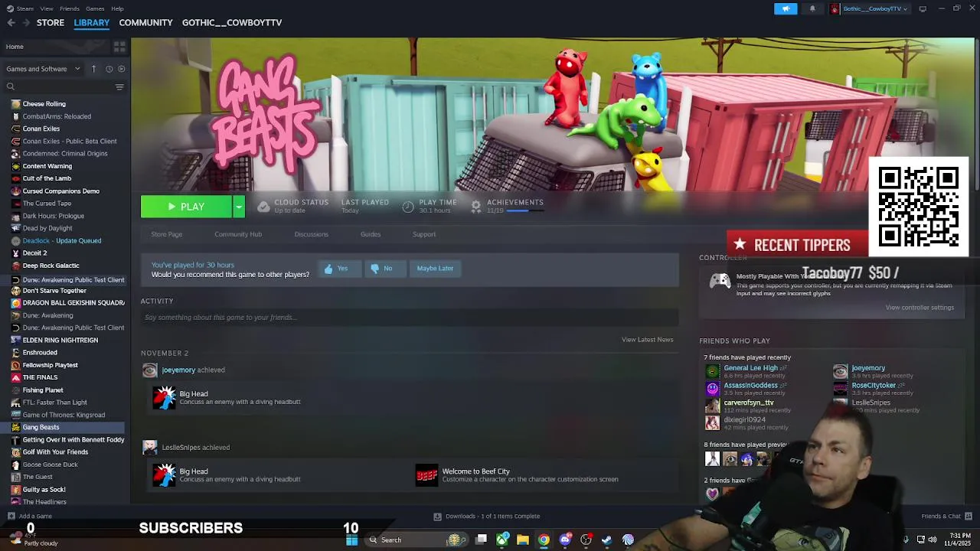Viewport: 980px width, 551px height.
Task: Go back with the left arrow
Action: [11, 23]
